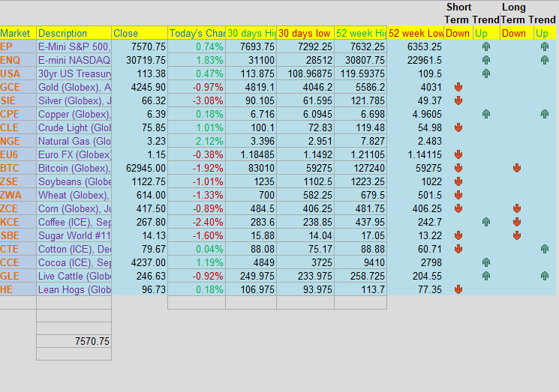Click Gold GCE short-term down arrow
559x392 pixels.
pos(458,87)
